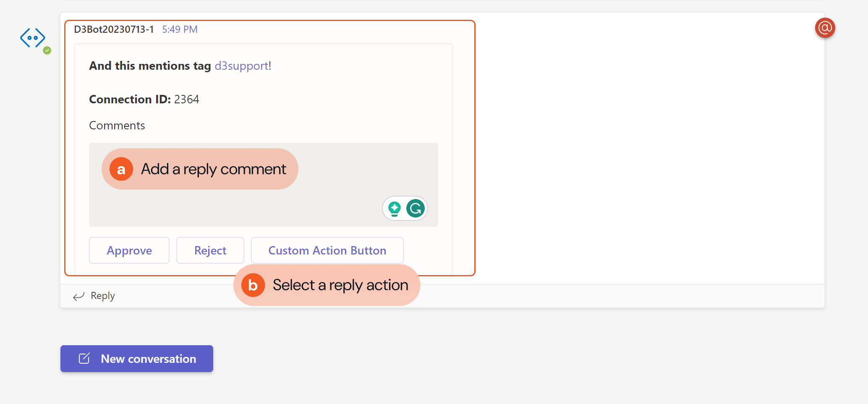Start a New conversation
This screenshot has width=868, height=404.
137,359
